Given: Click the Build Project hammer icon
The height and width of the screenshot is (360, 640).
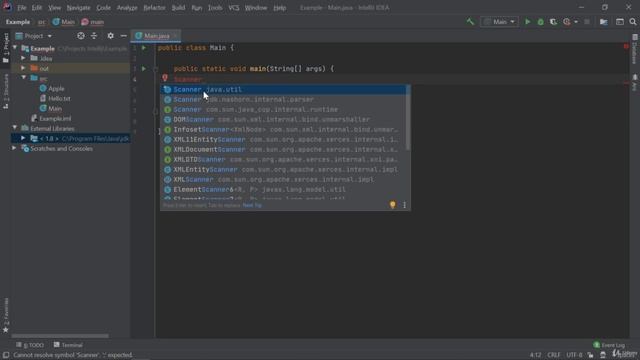Looking at the screenshot, I should pos(470,22).
